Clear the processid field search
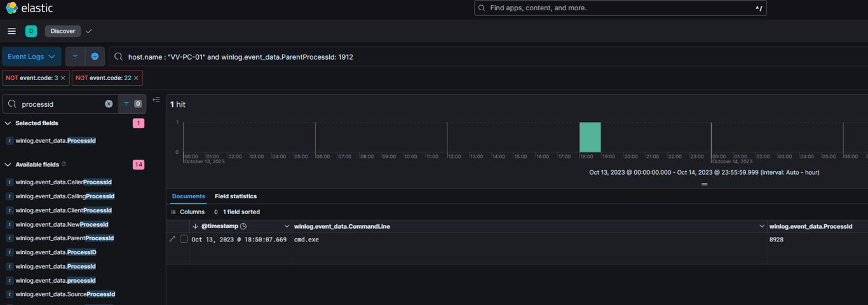The width and height of the screenshot is (868, 305). point(109,104)
